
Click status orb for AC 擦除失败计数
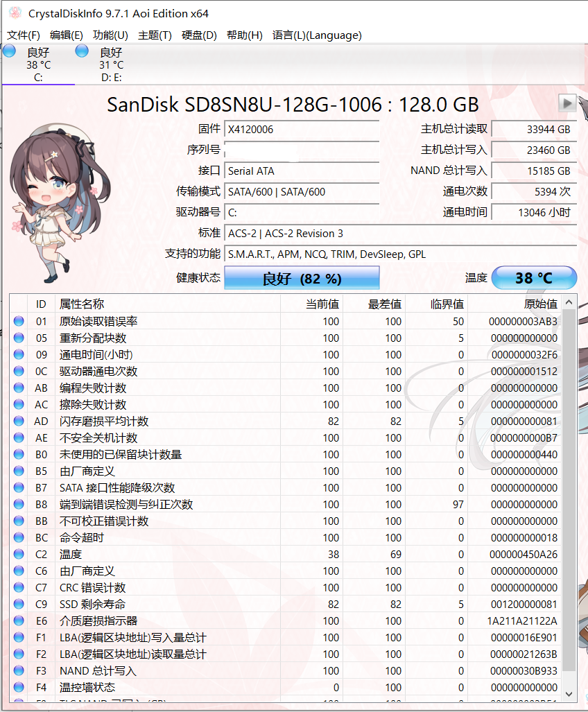tap(19, 404)
